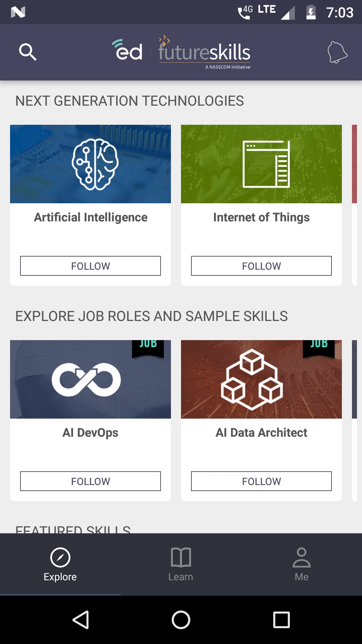Image resolution: width=362 pixels, height=644 pixels.
Task: Tap the ed futureskills logo
Action: (x=181, y=52)
